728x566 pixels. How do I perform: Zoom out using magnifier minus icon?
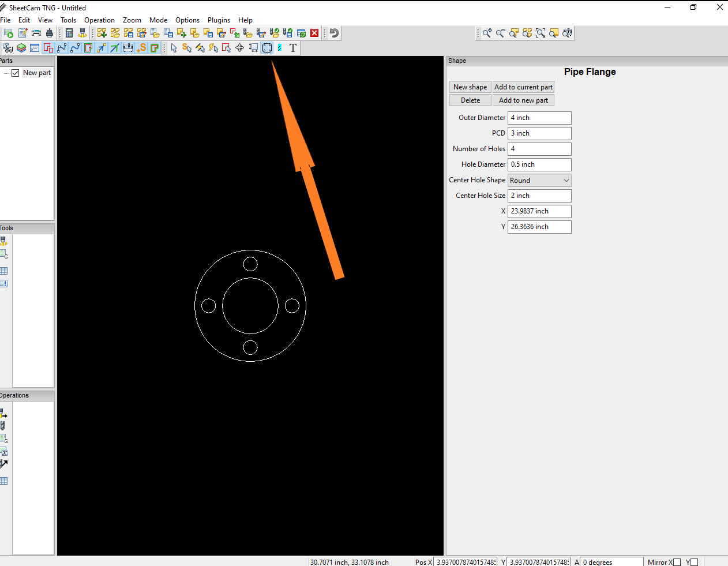pyautogui.click(x=501, y=33)
